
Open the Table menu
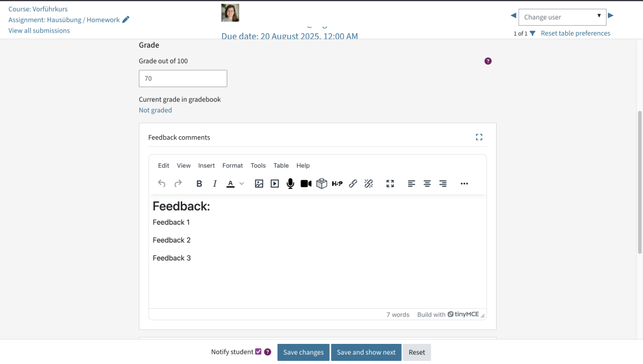point(281,166)
